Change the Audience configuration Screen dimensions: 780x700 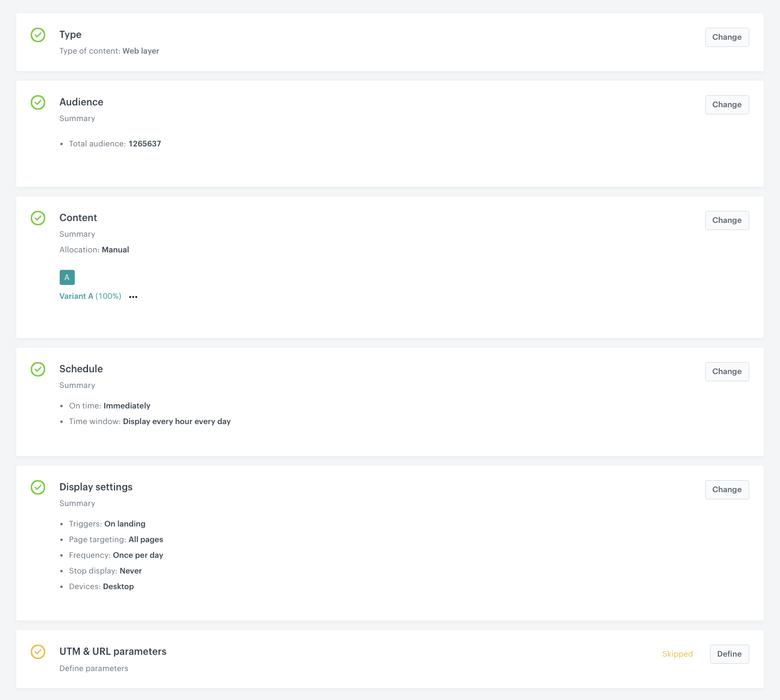pos(727,104)
